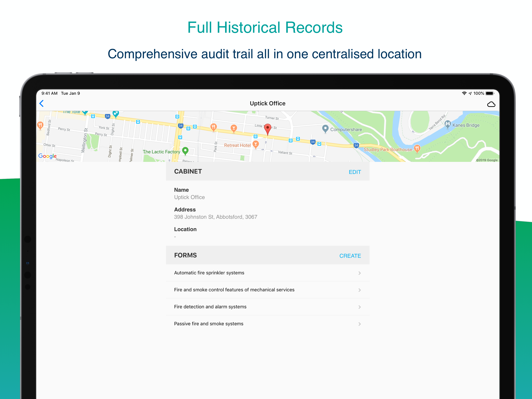Tap the cloud sync icon
532x399 pixels.
[x=491, y=104]
